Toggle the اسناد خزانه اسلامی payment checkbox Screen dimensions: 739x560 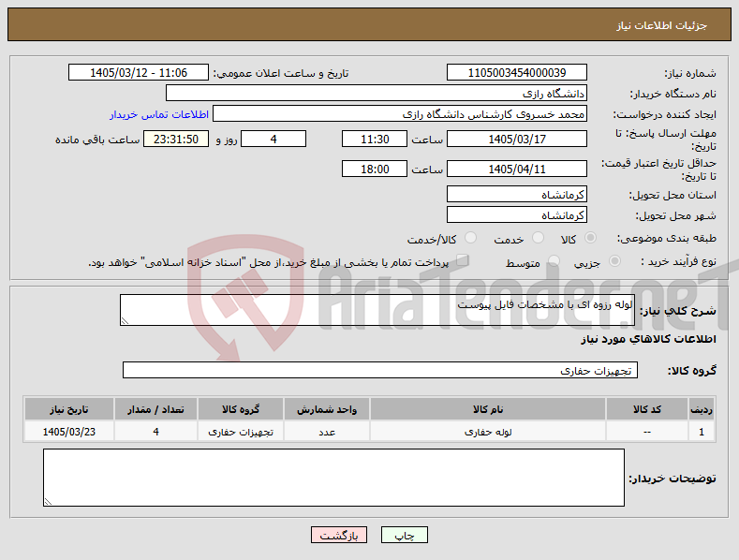click(463, 260)
